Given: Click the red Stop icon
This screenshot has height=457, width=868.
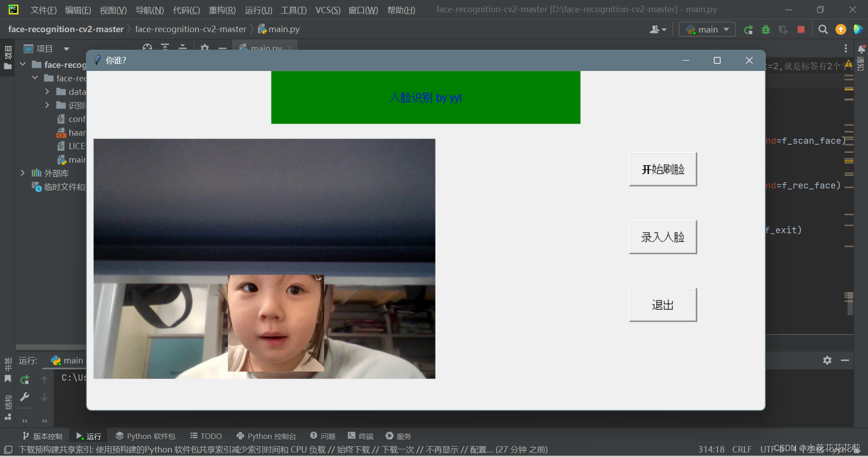Looking at the screenshot, I should pyautogui.click(x=801, y=29).
